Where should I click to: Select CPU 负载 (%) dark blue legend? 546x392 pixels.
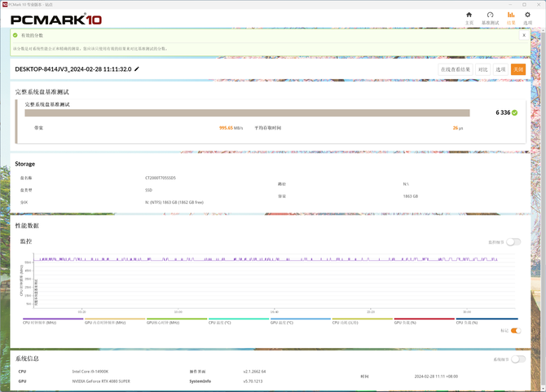coord(487,321)
